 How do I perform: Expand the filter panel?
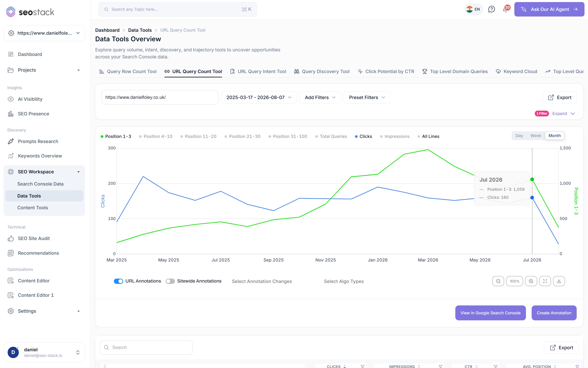563,114
